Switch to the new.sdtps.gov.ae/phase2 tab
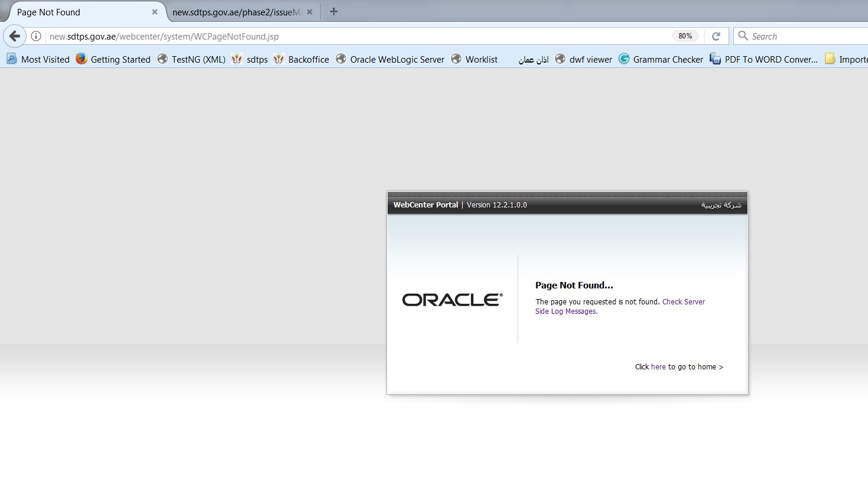 coord(236,12)
